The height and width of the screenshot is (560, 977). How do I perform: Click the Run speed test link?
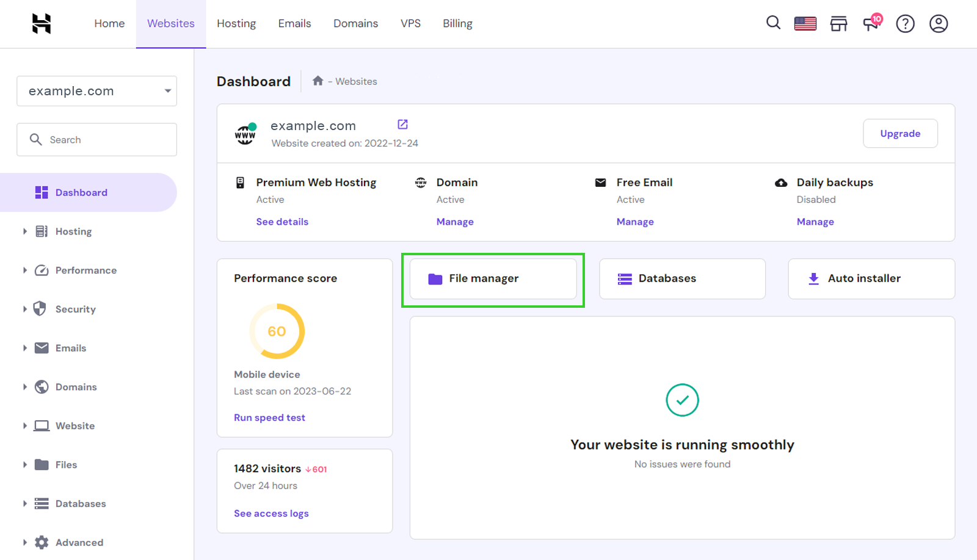[269, 418]
